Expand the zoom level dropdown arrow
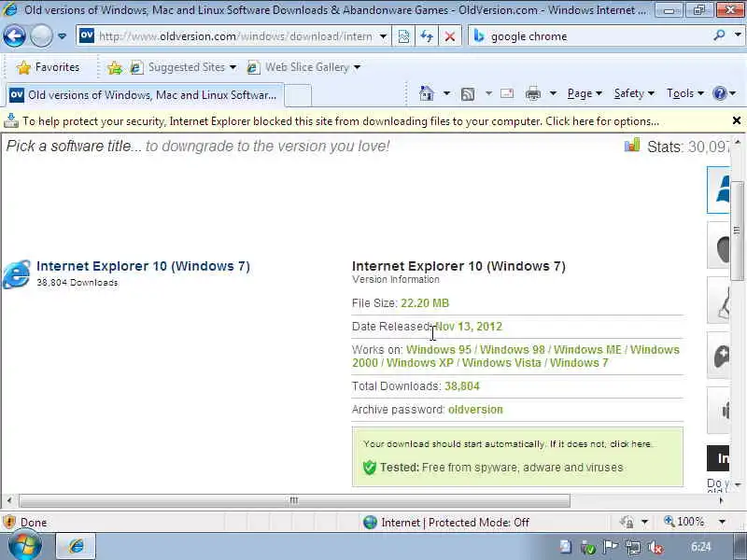Viewport: 747px width, 560px height. coord(722,522)
